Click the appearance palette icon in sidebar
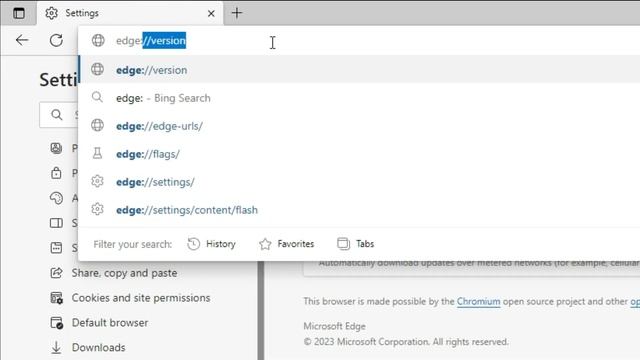The image size is (640, 360). click(x=56, y=198)
